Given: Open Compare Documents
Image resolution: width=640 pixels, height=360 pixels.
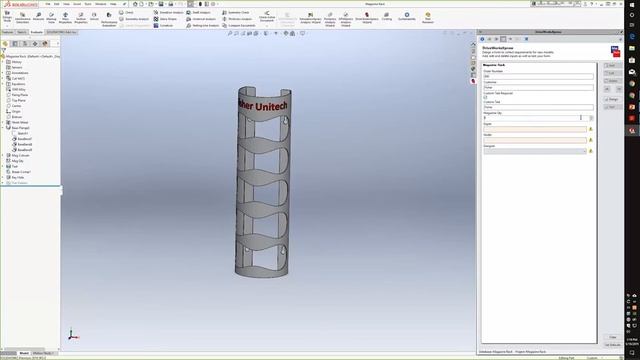Looking at the screenshot, I should [x=239, y=26].
